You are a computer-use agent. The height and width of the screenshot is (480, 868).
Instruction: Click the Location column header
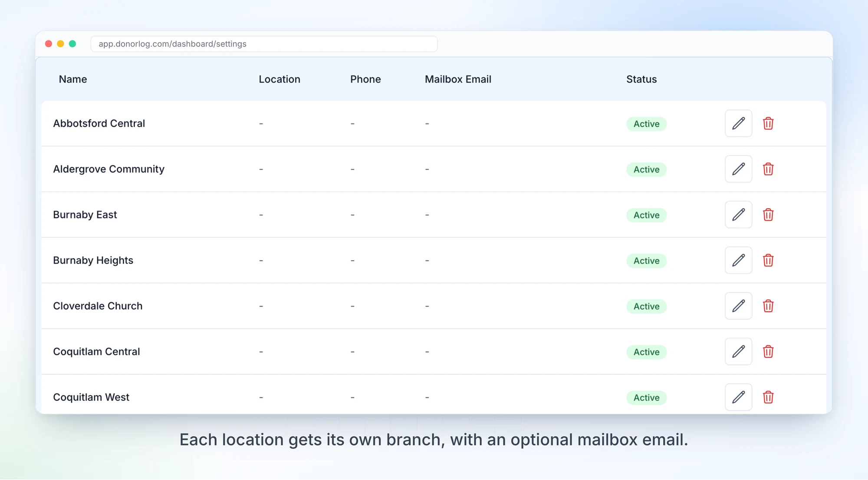click(279, 79)
